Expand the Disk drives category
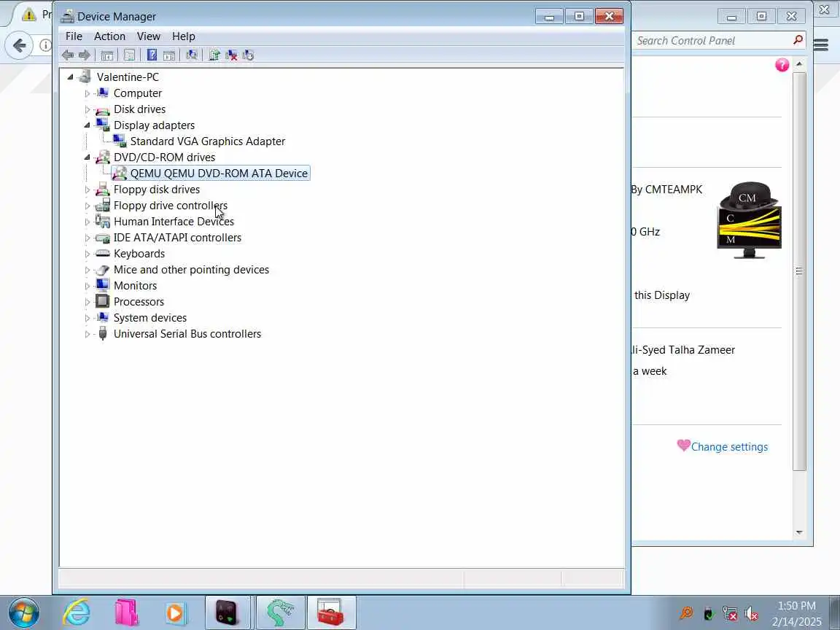The height and width of the screenshot is (630, 840). click(87, 109)
